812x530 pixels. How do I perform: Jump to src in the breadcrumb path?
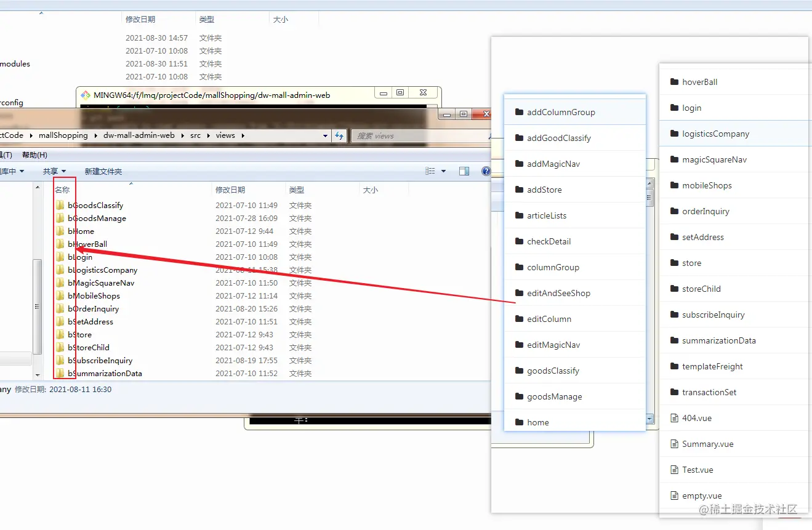pyautogui.click(x=195, y=135)
